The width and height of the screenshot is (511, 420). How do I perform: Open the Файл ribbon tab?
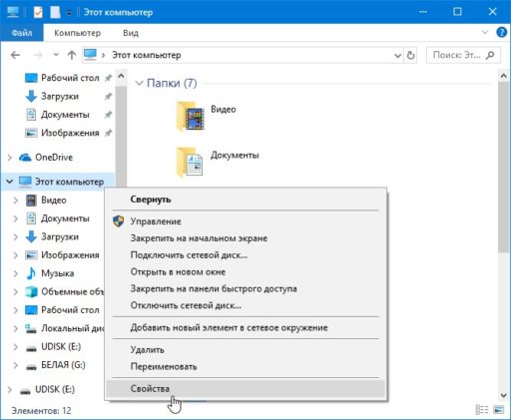pyautogui.click(x=22, y=33)
